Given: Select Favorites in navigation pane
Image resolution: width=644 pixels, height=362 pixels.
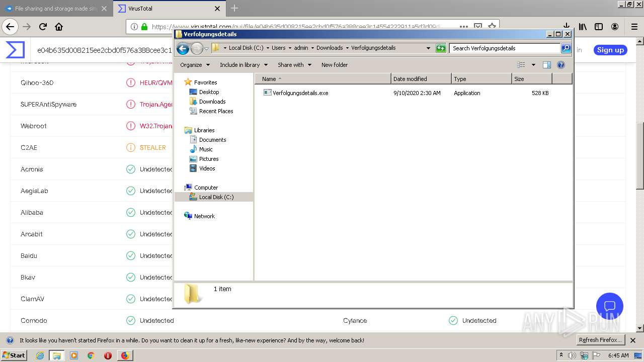Looking at the screenshot, I should [x=205, y=82].
